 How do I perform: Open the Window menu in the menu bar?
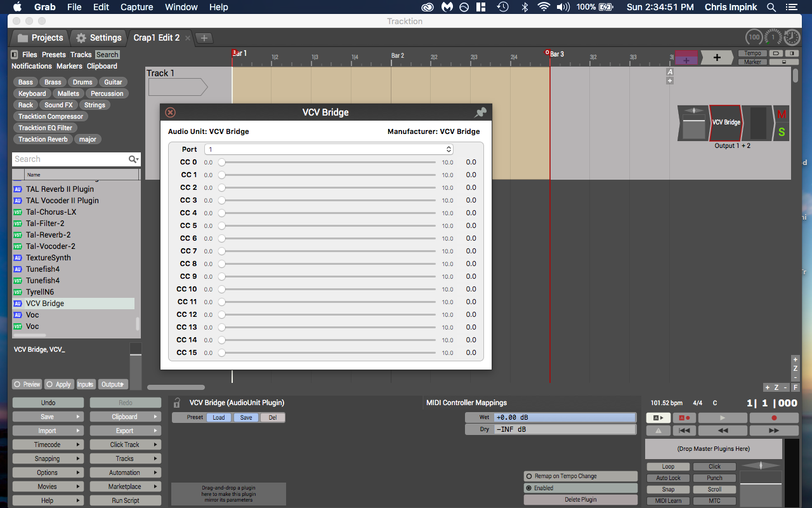tap(181, 7)
